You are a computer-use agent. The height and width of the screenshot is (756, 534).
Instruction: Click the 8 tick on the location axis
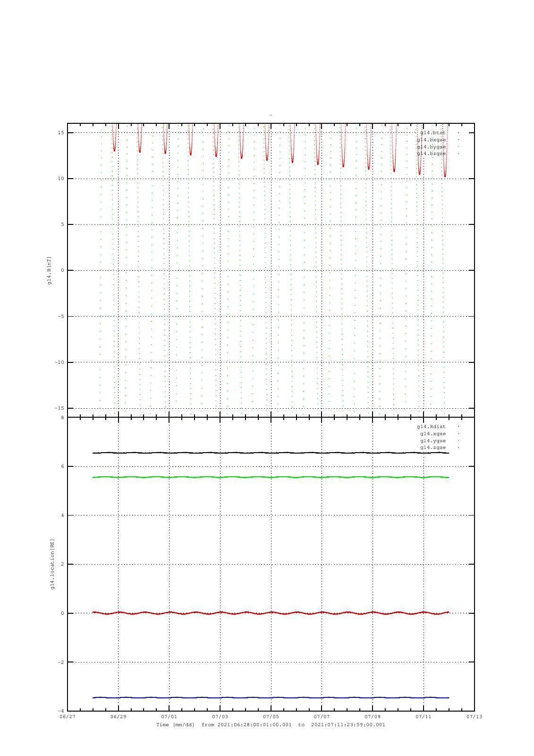pos(62,418)
